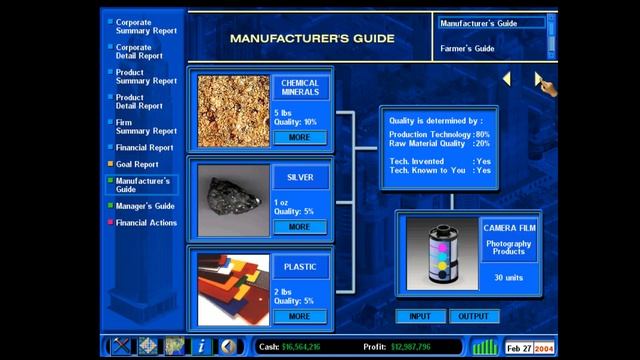Click the city grid view icon

pyautogui.click(x=148, y=347)
